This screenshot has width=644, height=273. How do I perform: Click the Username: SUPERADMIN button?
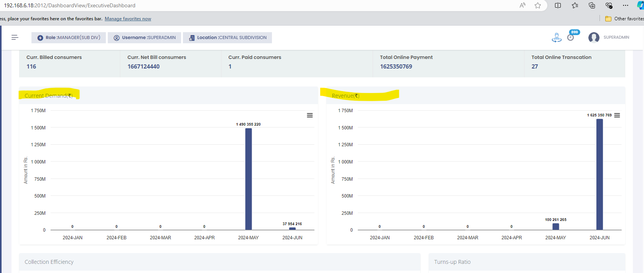click(145, 38)
